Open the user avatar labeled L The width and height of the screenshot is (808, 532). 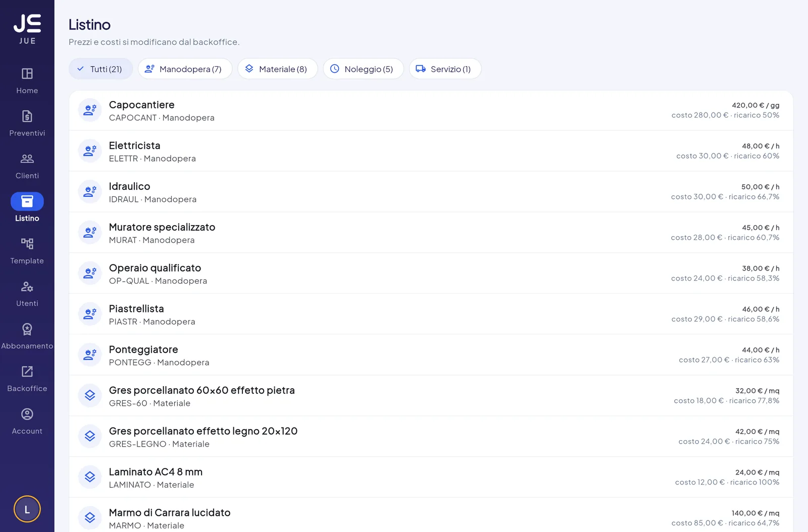click(x=27, y=509)
